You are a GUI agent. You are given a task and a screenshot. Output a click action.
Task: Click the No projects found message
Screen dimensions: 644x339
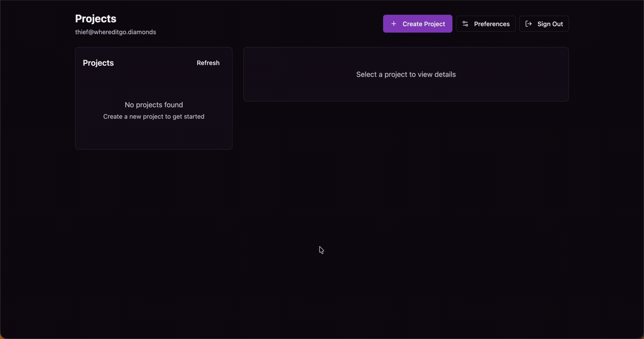pos(153,105)
